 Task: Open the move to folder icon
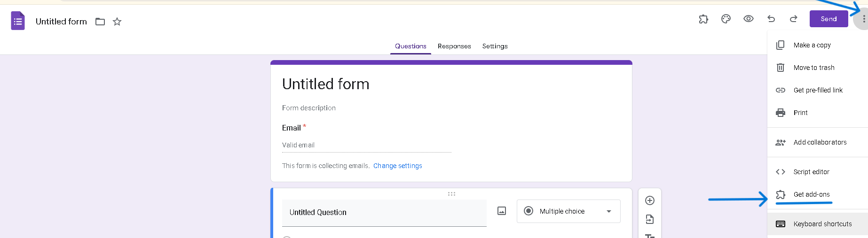pyautogui.click(x=100, y=22)
